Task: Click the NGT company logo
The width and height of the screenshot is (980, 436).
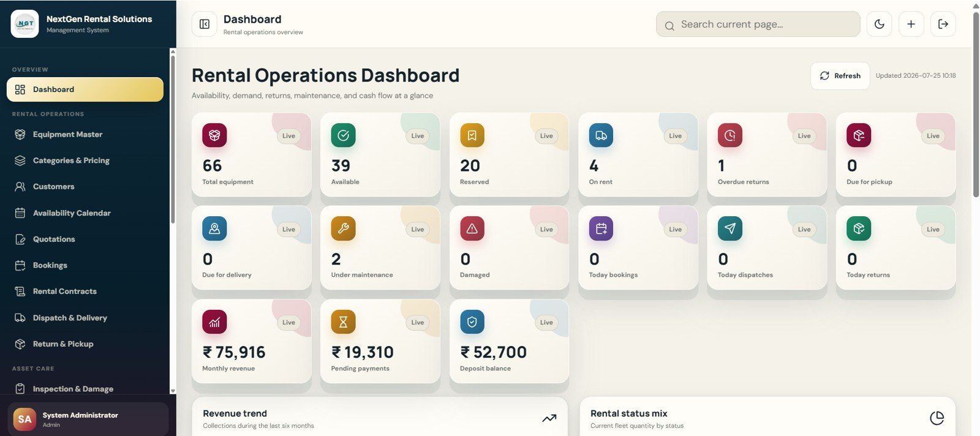Action: [25, 24]
